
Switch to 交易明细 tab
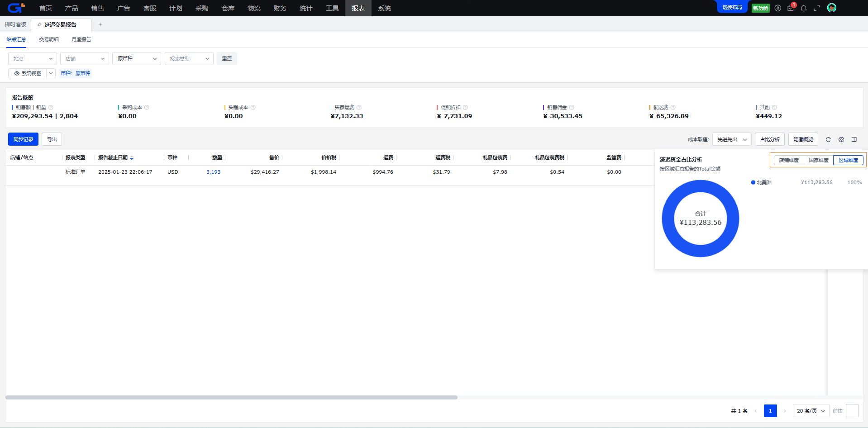pos(49,39)
